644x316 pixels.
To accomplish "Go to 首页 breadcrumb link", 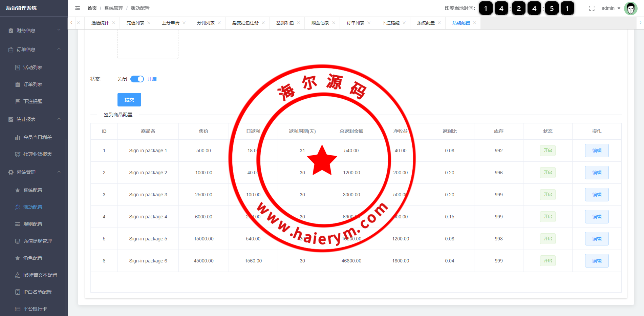I will point(92,8).
